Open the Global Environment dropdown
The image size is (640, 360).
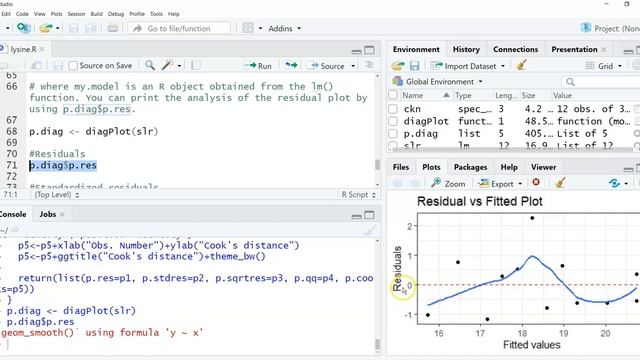point(437,82)
